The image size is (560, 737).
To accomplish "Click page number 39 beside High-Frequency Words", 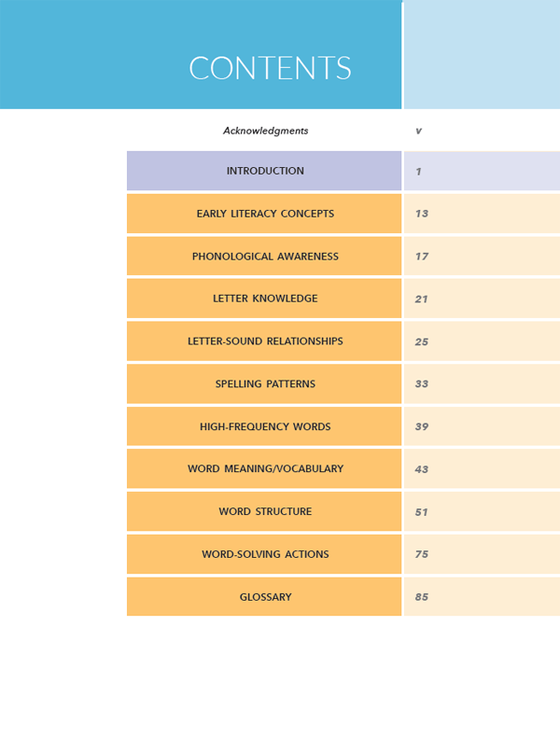I will 422,427.
